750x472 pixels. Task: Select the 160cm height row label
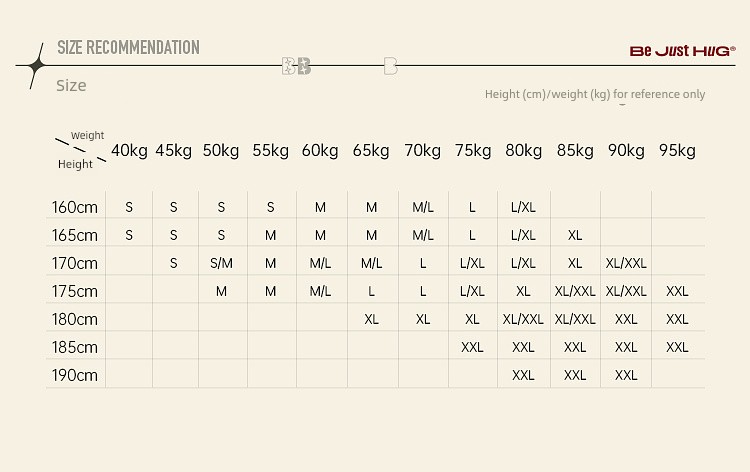[75, 208]
